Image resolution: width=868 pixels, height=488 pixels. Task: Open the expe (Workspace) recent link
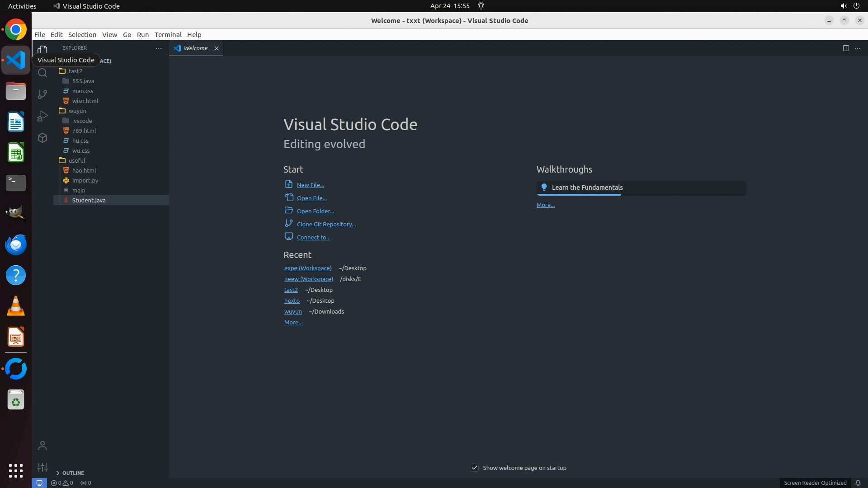[x=307, y=268]
